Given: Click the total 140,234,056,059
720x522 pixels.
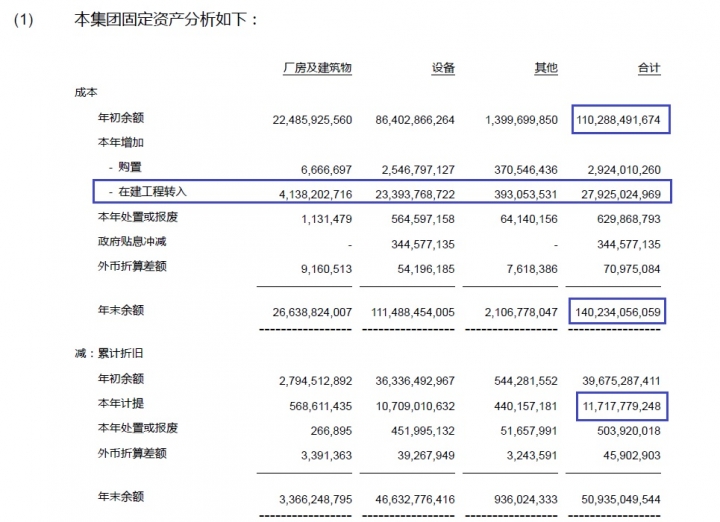Looking at the screenshot, I should 618,313.
